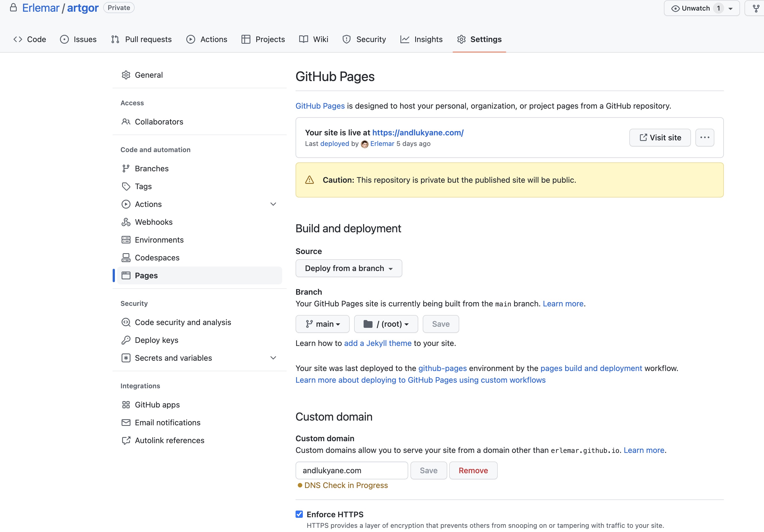Switch to the Insights tab
The width and height of the screenshot is (764, 532).
tap(421, 39)
